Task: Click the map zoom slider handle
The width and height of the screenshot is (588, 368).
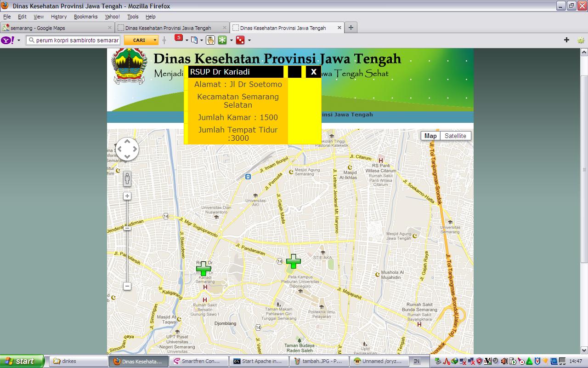Action: pyautogui.click(x=127, y=228)
